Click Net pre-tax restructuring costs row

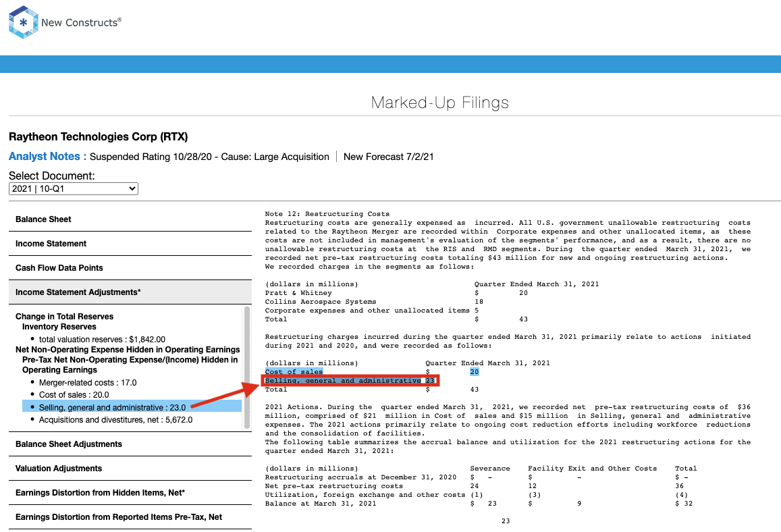click(474, 486)
